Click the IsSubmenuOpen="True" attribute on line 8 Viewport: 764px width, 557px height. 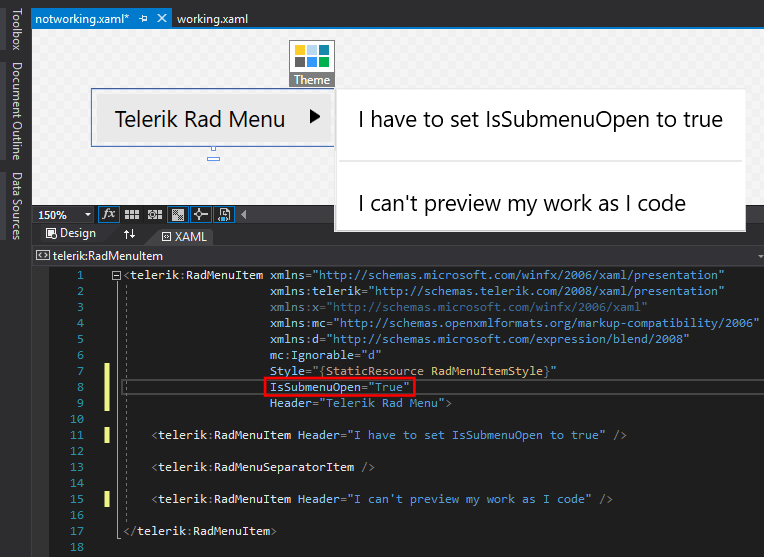point(339,387)
